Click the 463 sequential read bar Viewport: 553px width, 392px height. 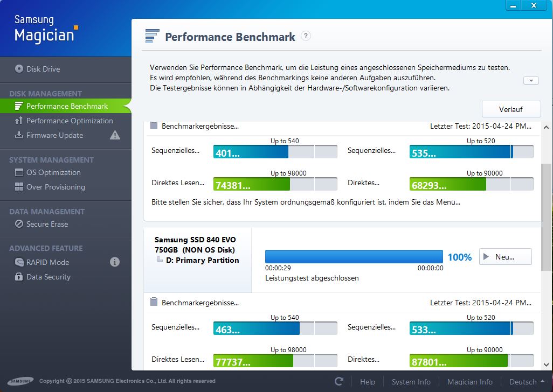pos(275,328)
